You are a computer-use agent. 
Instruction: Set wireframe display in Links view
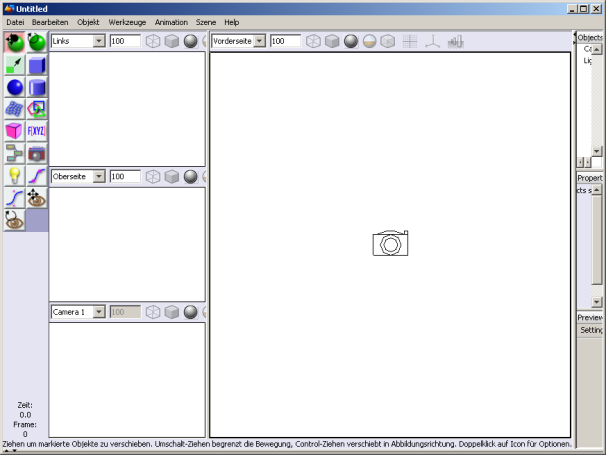[153, 41]
